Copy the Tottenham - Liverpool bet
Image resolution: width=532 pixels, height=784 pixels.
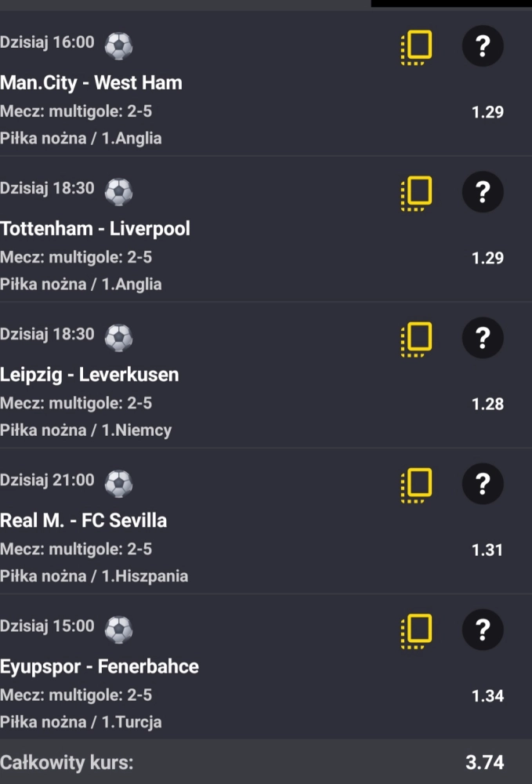click(x=416, y=193)
